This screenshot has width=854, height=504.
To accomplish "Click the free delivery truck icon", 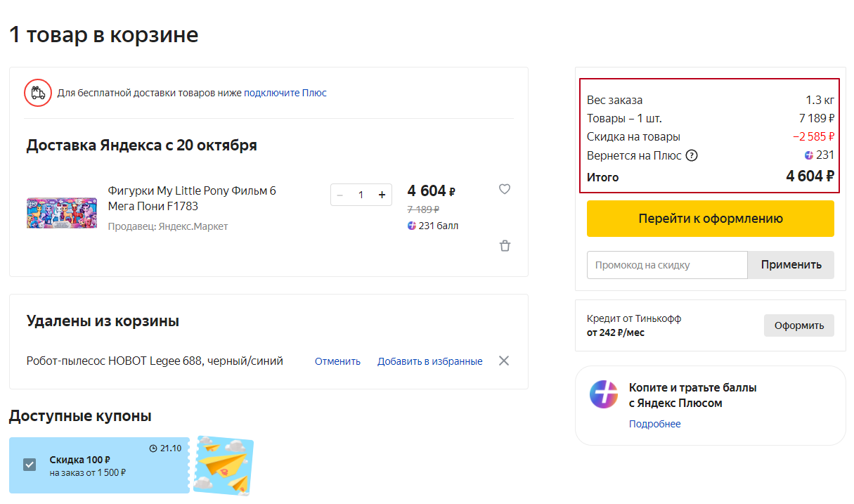I will coord(38,93).
